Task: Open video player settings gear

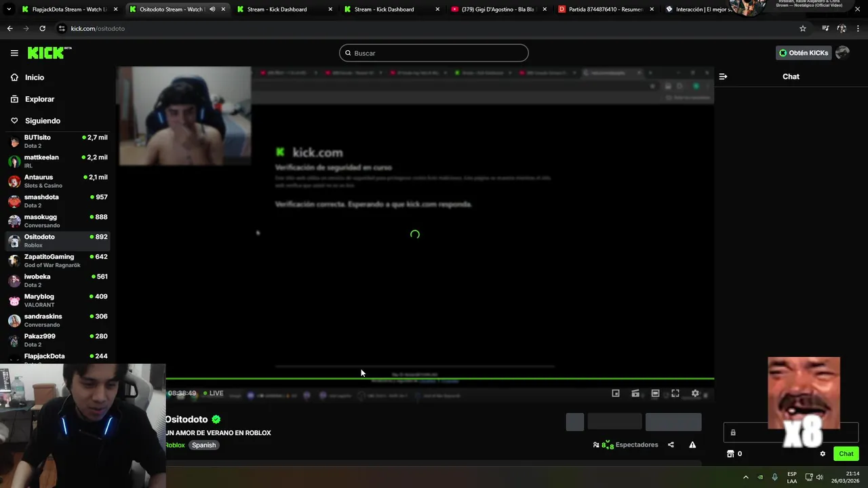Action: click(x=695, y=393)
